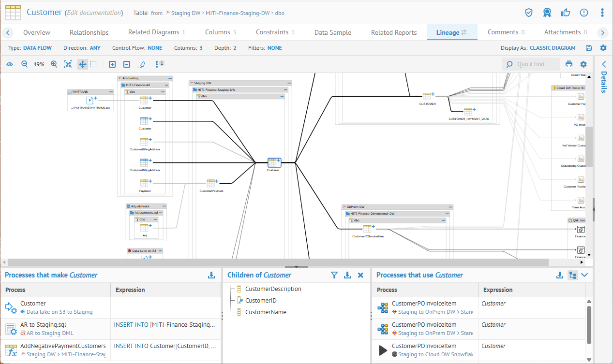Click the zoom out magnifier icon
Image resolution: width=613 pixels, height=364 pixels.
(x=24, y=64)
